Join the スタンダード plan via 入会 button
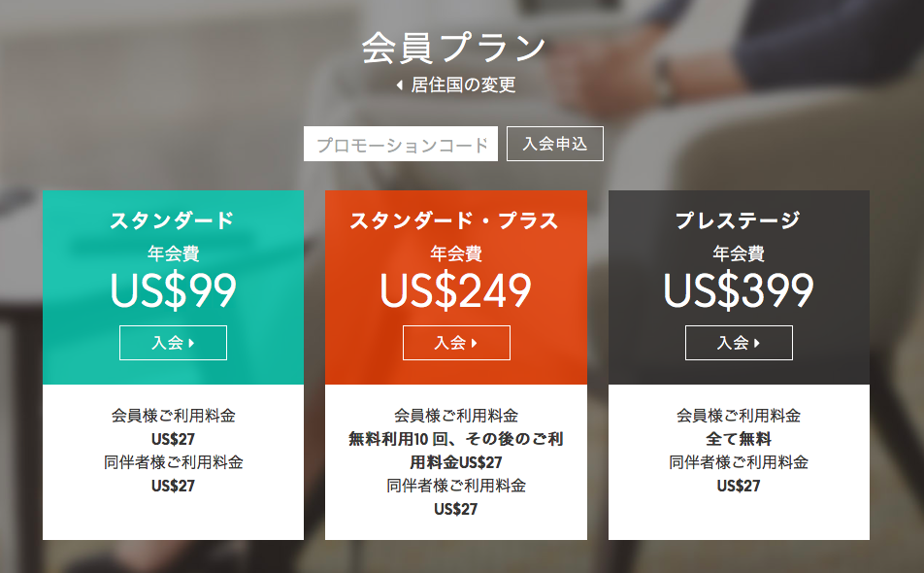 pyautogui.click(x=173, y=343)
